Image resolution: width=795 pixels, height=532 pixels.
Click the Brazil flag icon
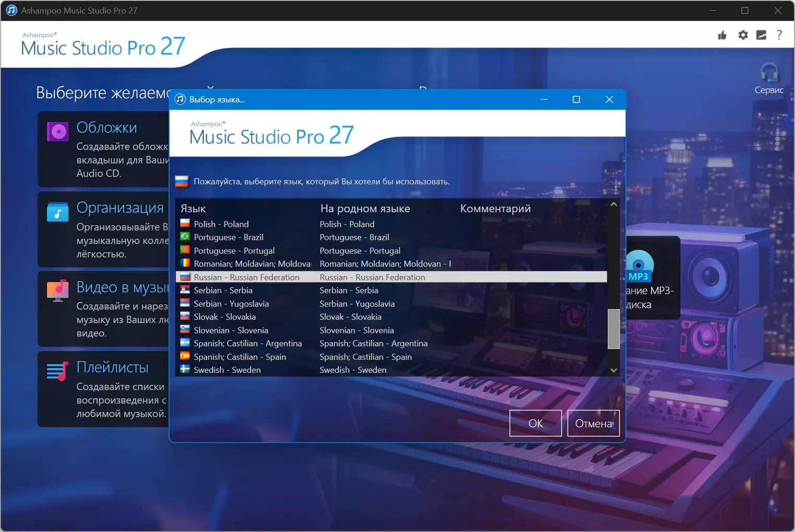coord(185,237)
